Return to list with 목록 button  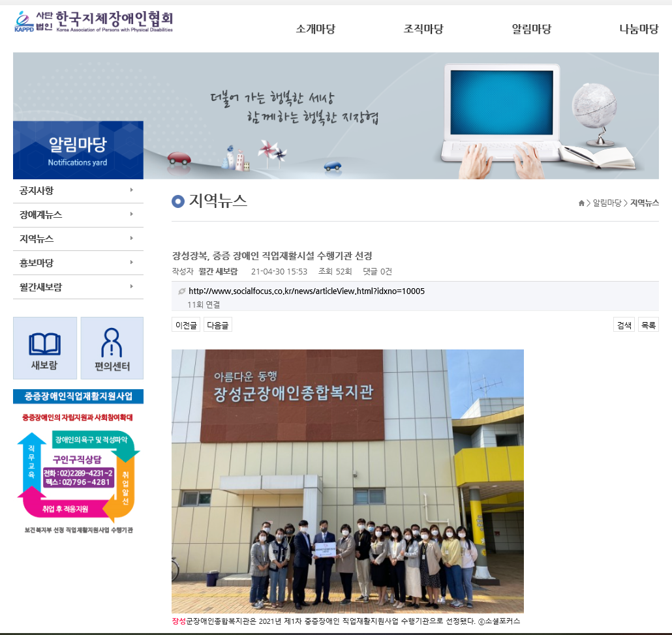pos(649,325)
